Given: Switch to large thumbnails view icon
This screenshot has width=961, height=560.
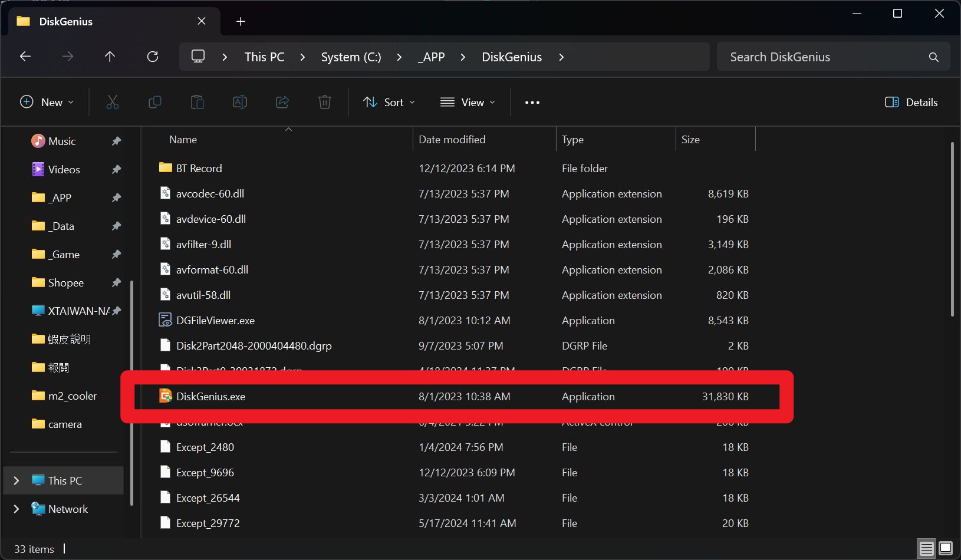Looking at the screenshot, I should point(946,549).
